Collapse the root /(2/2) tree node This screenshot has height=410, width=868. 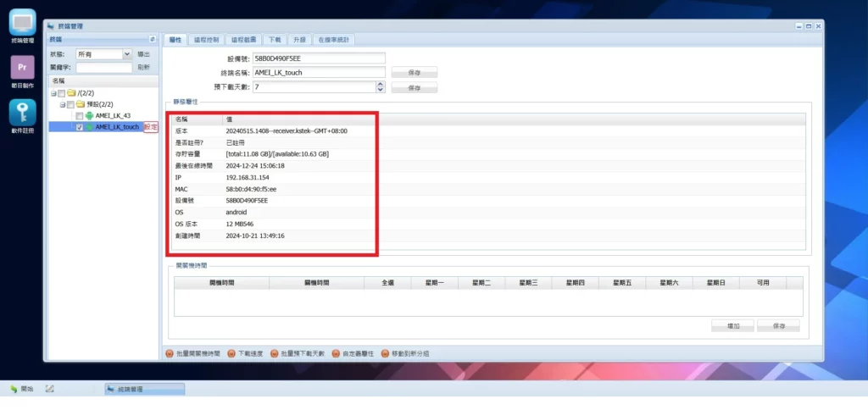coord(53,92)
